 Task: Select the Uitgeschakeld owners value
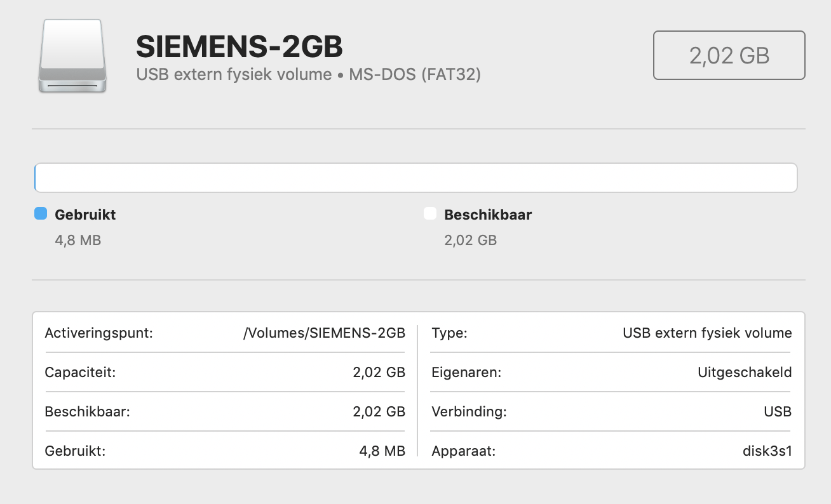point(745,373)
